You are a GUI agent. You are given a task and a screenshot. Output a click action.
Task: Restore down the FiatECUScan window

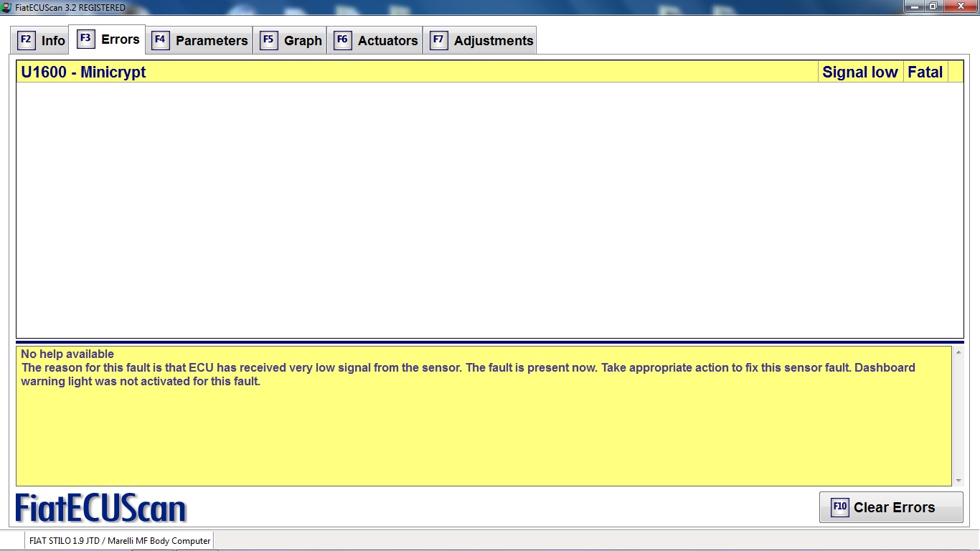[933, 6]
